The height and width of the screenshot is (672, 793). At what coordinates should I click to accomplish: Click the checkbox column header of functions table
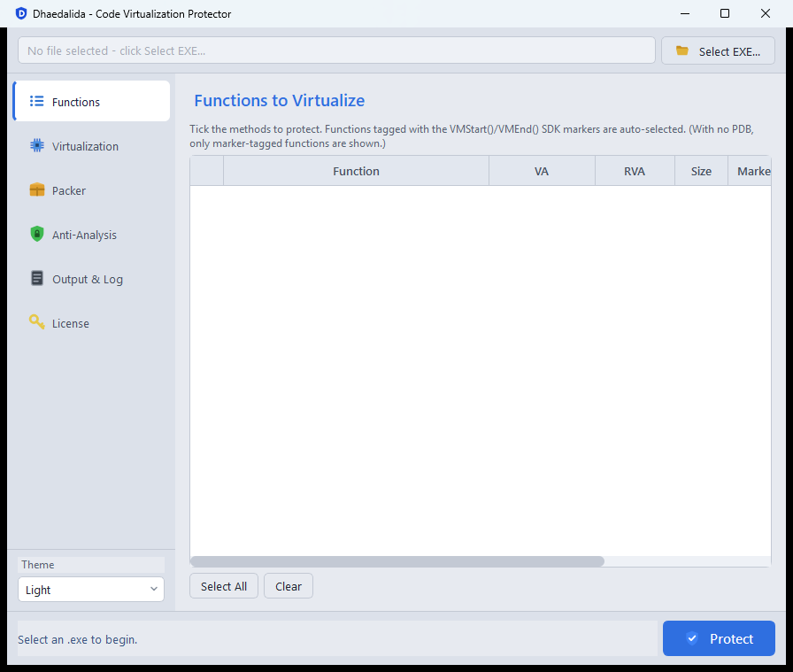point(207,171)
